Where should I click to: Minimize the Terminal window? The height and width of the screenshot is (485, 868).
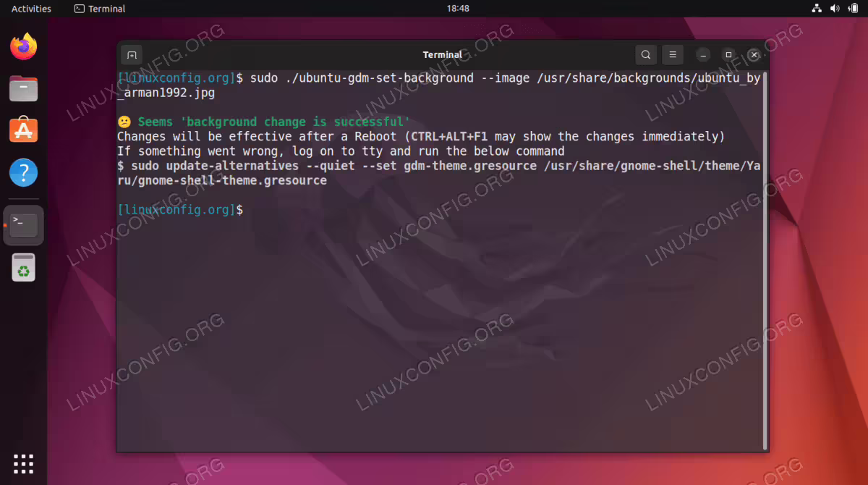[703, 55]
